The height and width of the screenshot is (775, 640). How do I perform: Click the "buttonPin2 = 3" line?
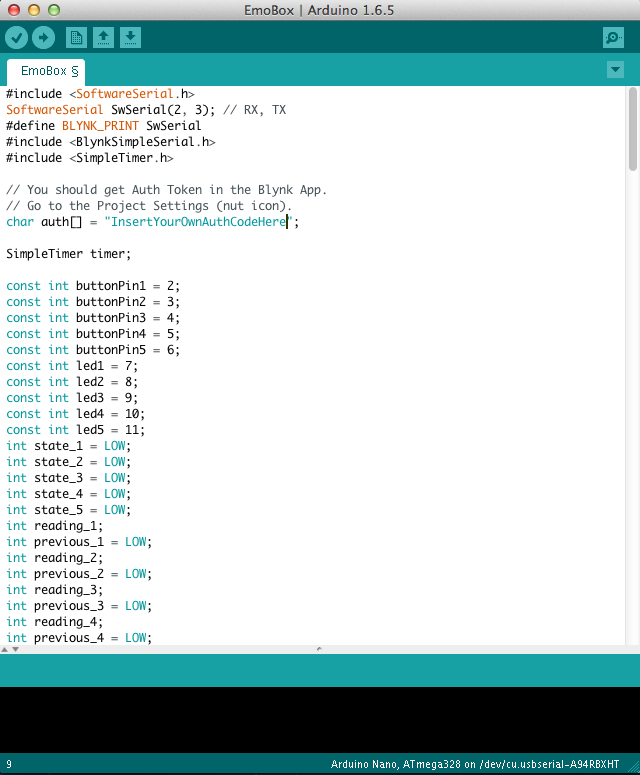(93, 302)
